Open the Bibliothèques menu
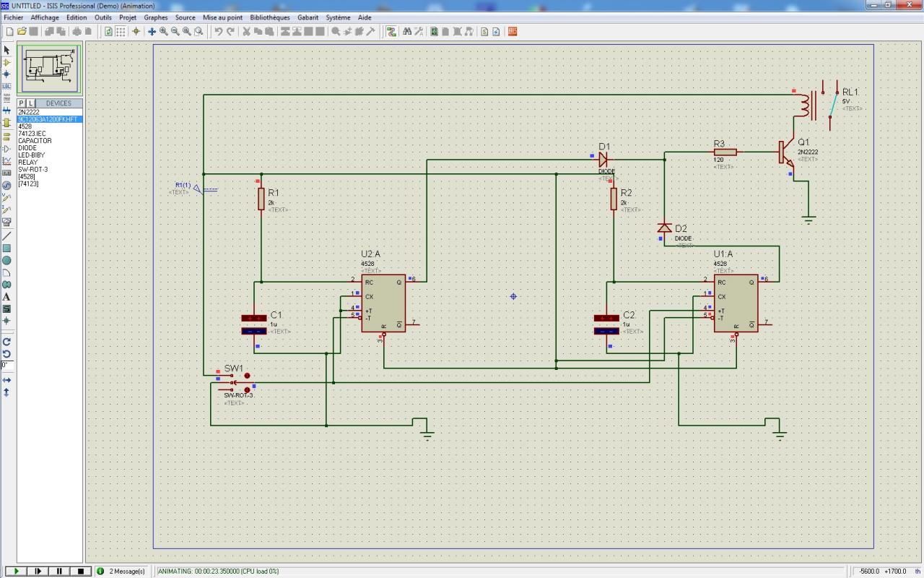Viewport: 924px width, 578px height. pos(269,17)
